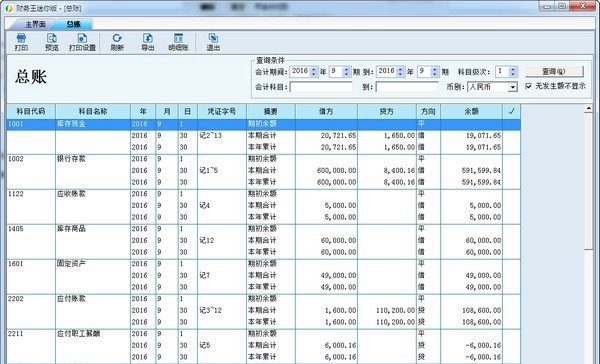Click the 固定资产 account name
Screen dimensions: 600x364
(x=71, y=264)
